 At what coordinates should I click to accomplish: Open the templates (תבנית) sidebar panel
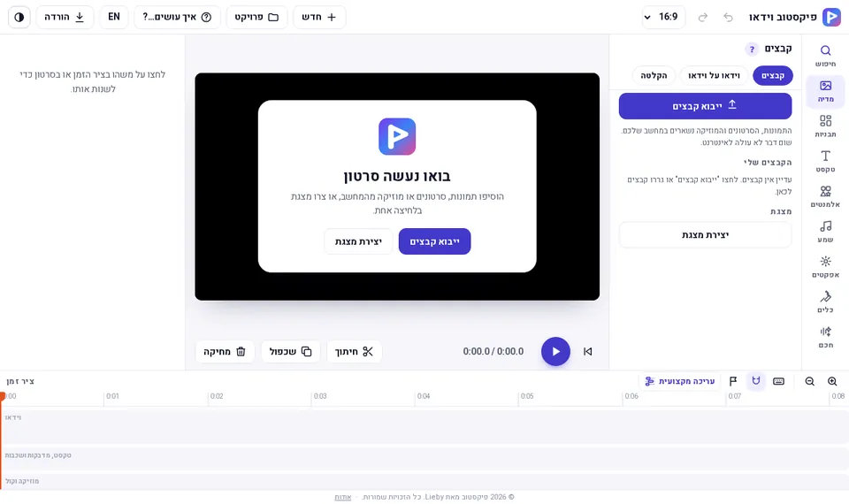tap(825, 126)
